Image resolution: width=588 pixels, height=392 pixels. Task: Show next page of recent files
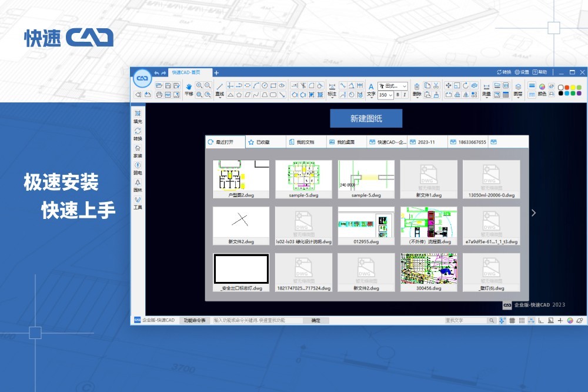(534, 213)
